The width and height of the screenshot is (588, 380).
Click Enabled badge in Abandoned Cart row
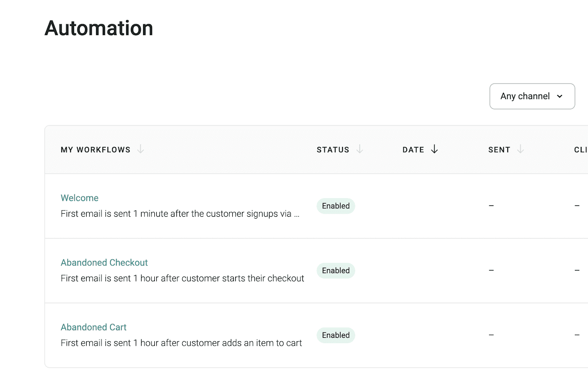pos(336,335)
